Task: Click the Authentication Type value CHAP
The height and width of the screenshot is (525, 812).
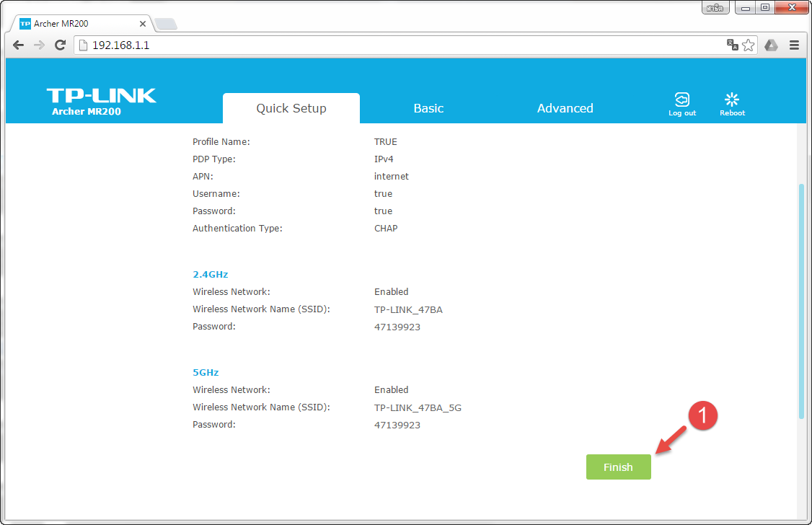Action: point(386,229)
